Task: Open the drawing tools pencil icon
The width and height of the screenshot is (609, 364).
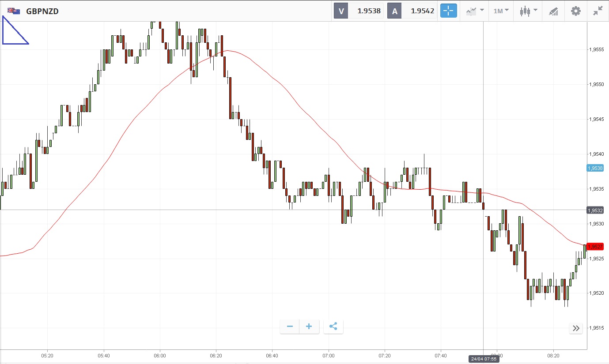Action: click(553, 11)
